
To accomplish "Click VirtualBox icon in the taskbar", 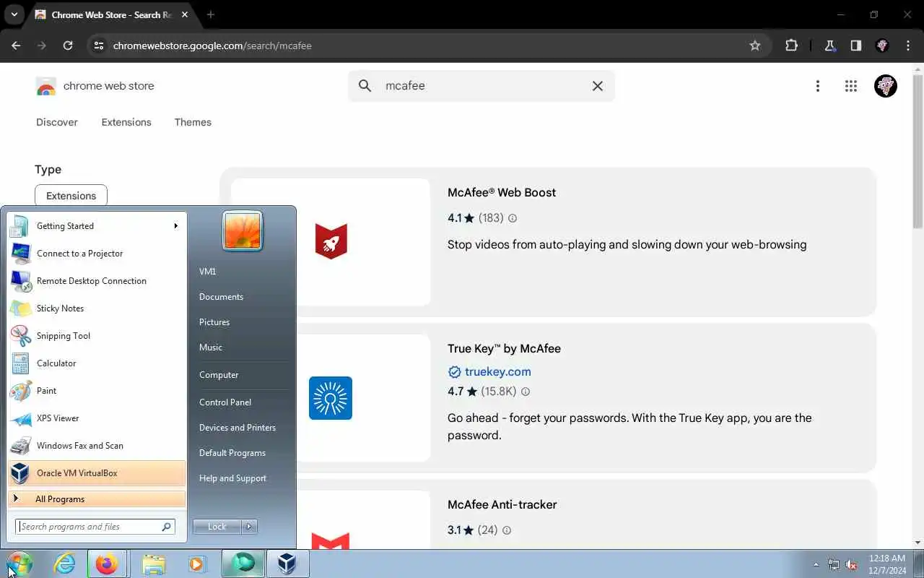I will 287,564.
